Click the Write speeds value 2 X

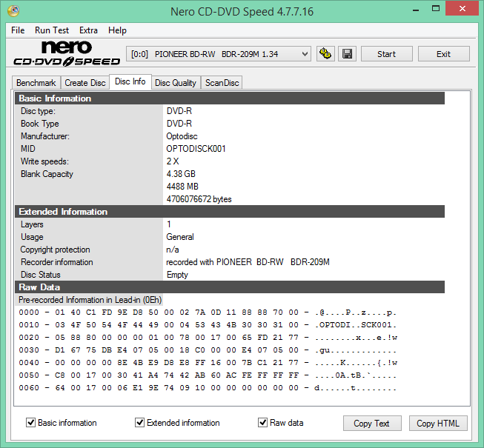(x=173, y=161)
